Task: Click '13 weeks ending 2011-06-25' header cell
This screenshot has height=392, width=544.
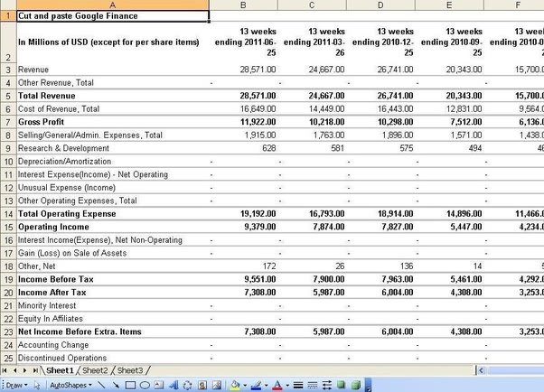Action: pyautogui.click(x=243, y=42)
